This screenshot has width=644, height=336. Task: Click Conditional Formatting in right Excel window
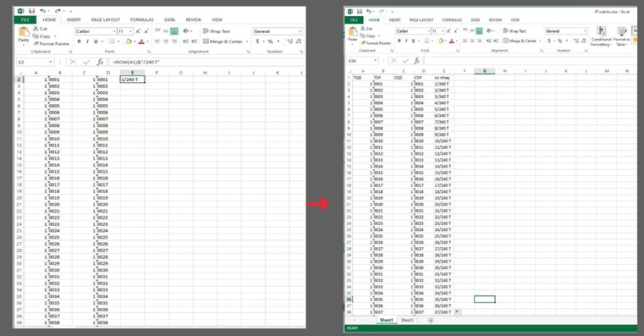pos(602,36)
